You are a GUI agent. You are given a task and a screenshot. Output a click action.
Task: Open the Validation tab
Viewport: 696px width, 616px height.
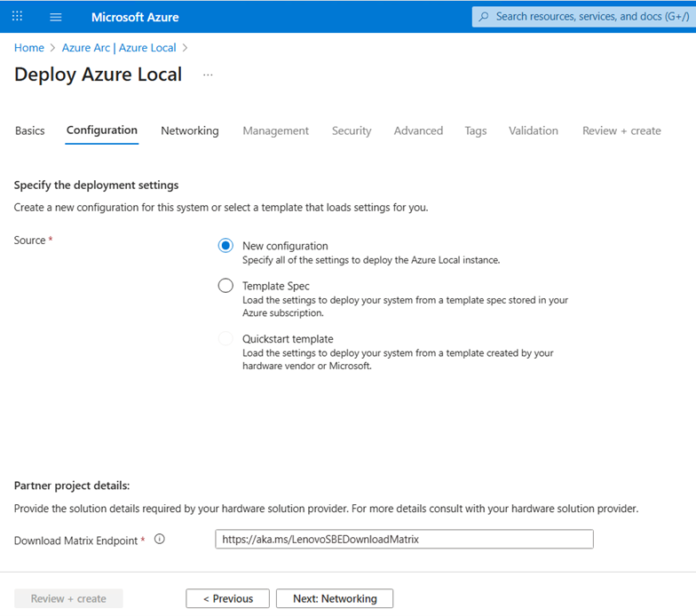pyautogui.click(x=533, y=130)
